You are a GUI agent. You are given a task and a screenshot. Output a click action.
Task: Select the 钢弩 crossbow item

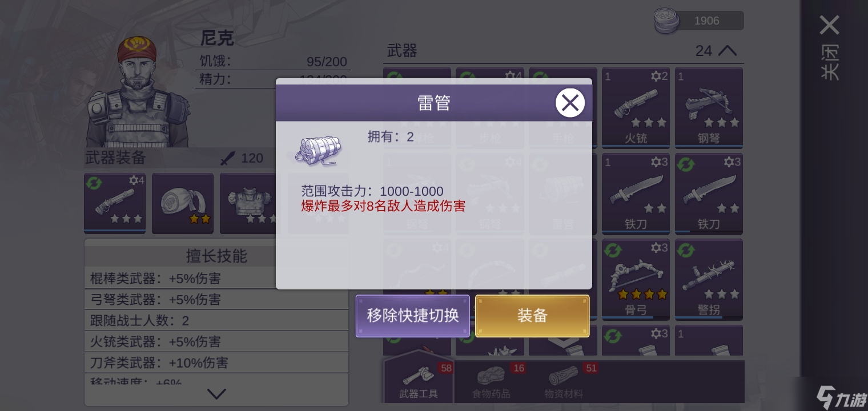[709, 108]
